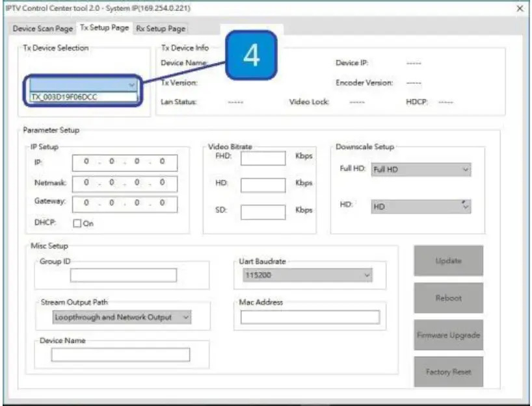The image size is (532, 406).
Task: Click the Update button
Action: point(448,260)
